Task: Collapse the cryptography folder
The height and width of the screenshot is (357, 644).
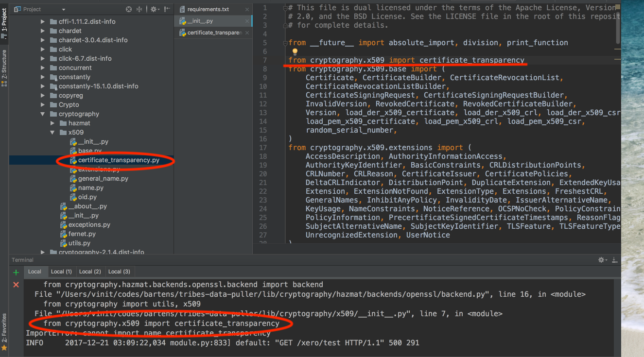Action: pos(43,114)
